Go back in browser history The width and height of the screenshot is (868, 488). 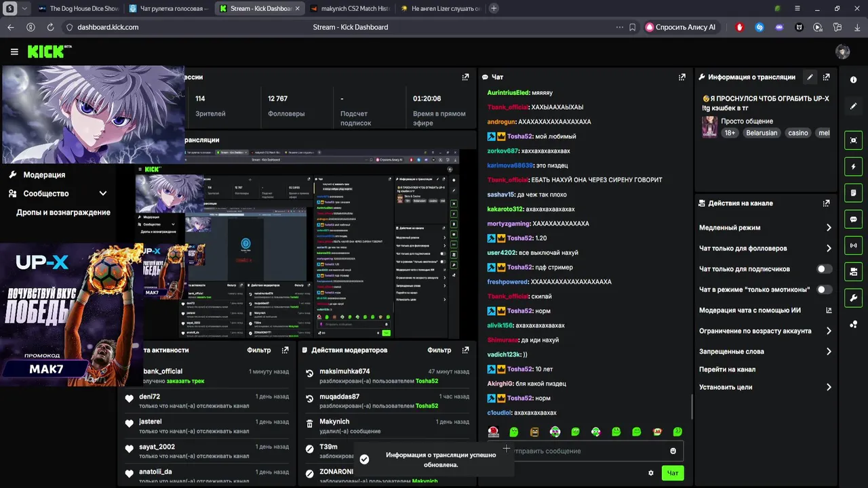click(x=10, y=27)
